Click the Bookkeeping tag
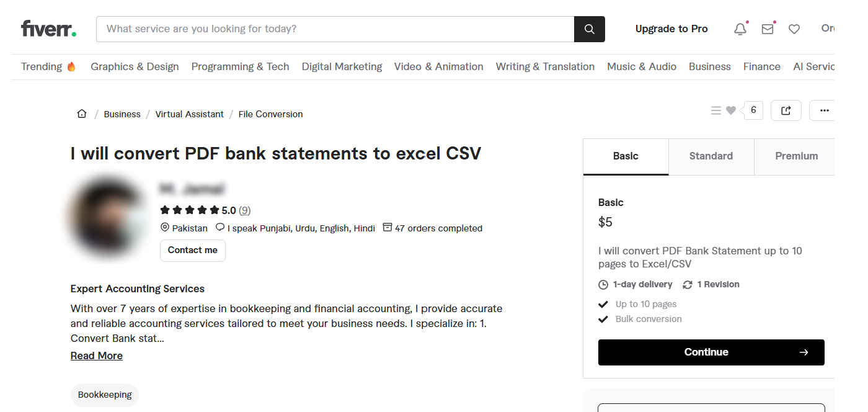 pos(104,395)
